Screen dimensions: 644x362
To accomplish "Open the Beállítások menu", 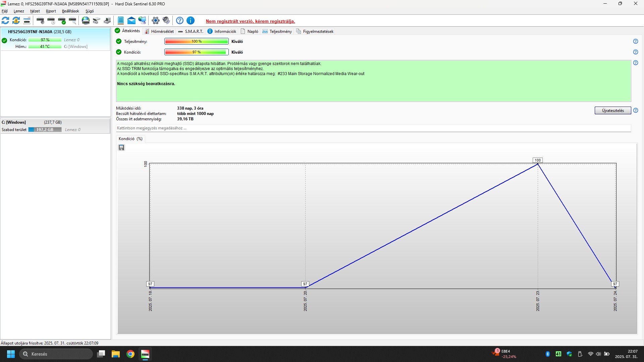I will click(x=70, y=11).
